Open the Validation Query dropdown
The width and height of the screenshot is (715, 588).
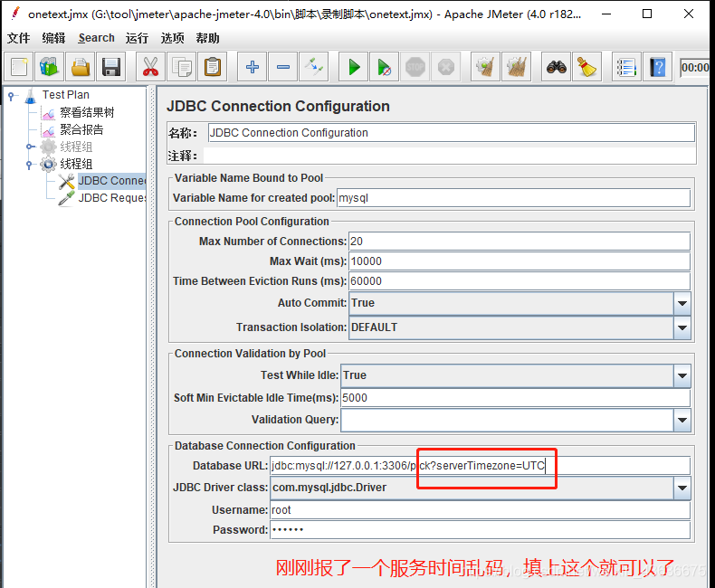tap(682, 420)
